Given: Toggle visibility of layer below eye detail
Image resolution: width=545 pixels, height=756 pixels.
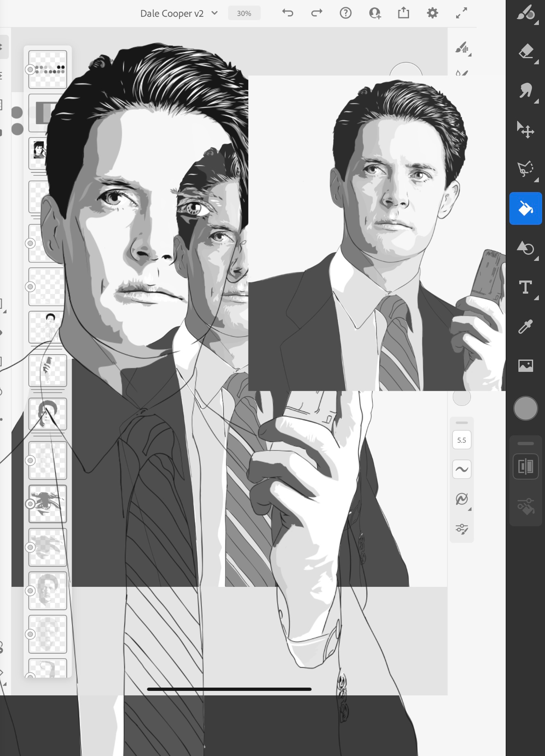Looking at the screenshot, I should coord(30,547).
